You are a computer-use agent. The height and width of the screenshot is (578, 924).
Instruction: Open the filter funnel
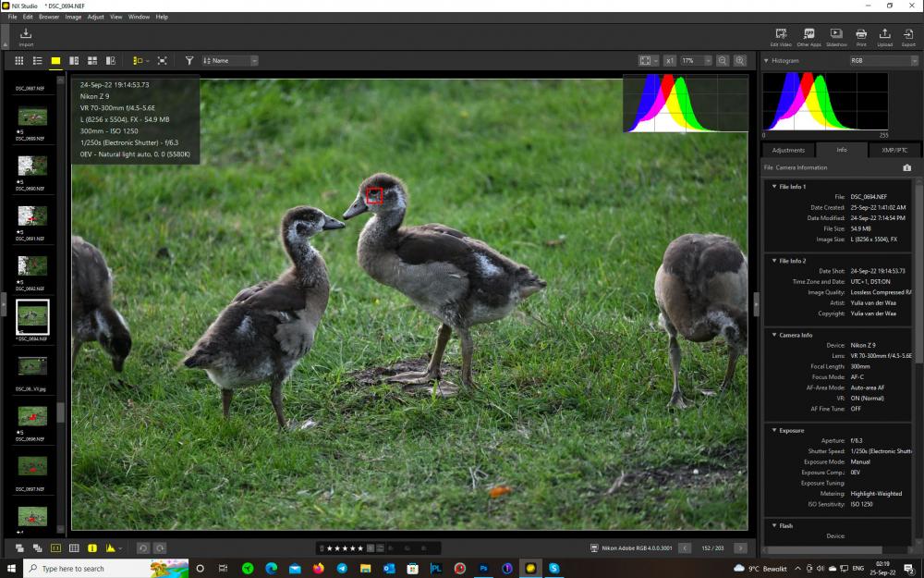189,61
